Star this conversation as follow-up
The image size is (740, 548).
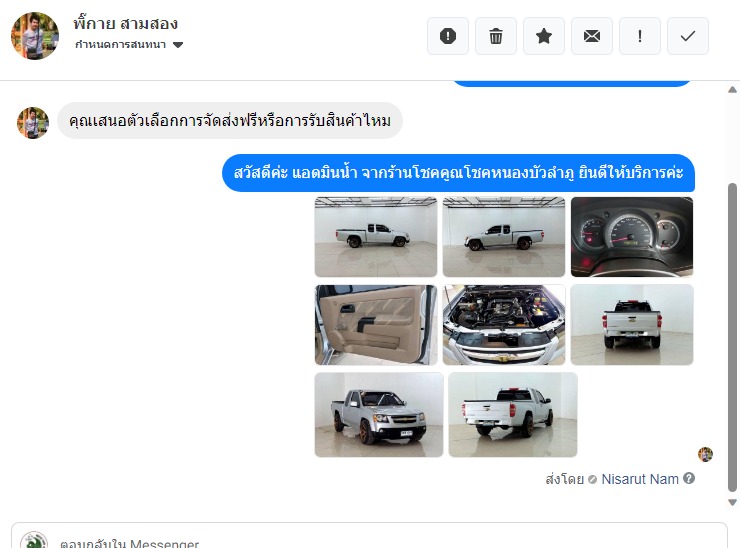[544, 36]
